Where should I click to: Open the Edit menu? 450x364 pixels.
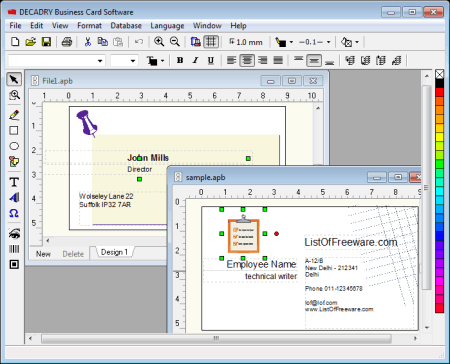[36, 26]
